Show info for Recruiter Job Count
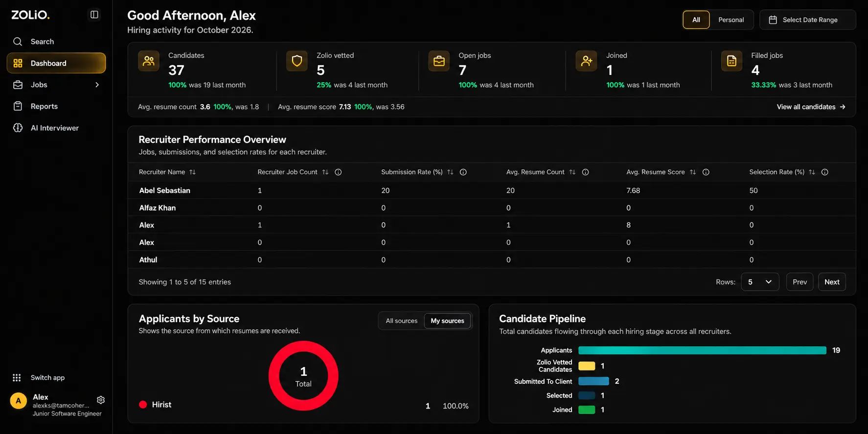This screenshot has width=868, height=434. click(x=338, y=172)
